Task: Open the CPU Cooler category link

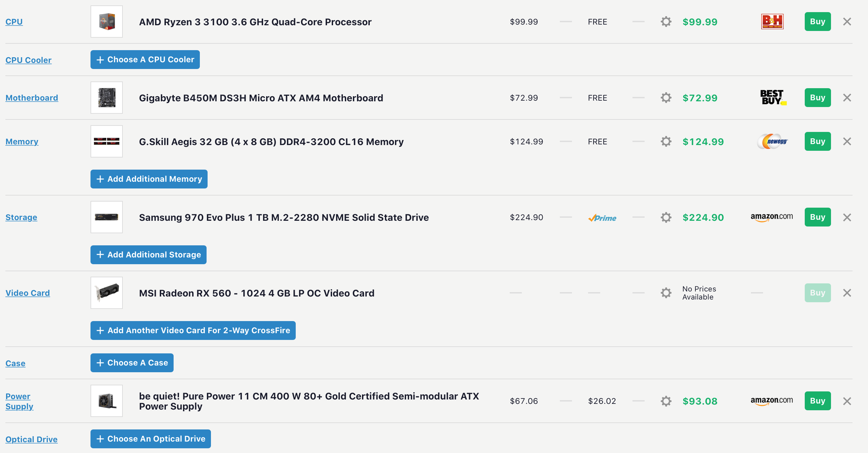Action: click(28, 60)
